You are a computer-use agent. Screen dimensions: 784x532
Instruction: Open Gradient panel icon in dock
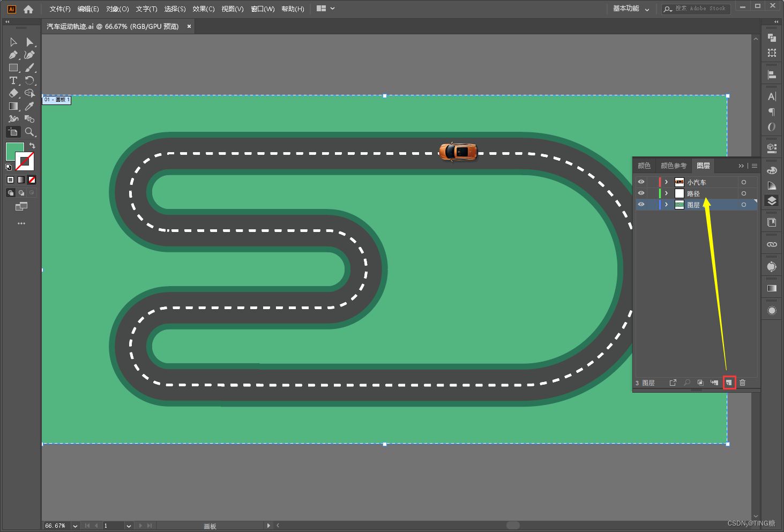[x=772, y=288]
